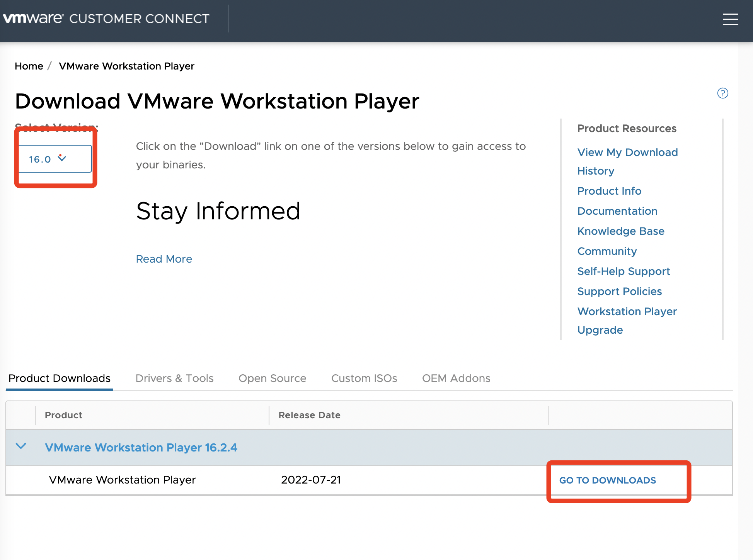The height and width of the screenshot is (560, 753).
Task: Switch to the Open Source tab
Action: 273,378
